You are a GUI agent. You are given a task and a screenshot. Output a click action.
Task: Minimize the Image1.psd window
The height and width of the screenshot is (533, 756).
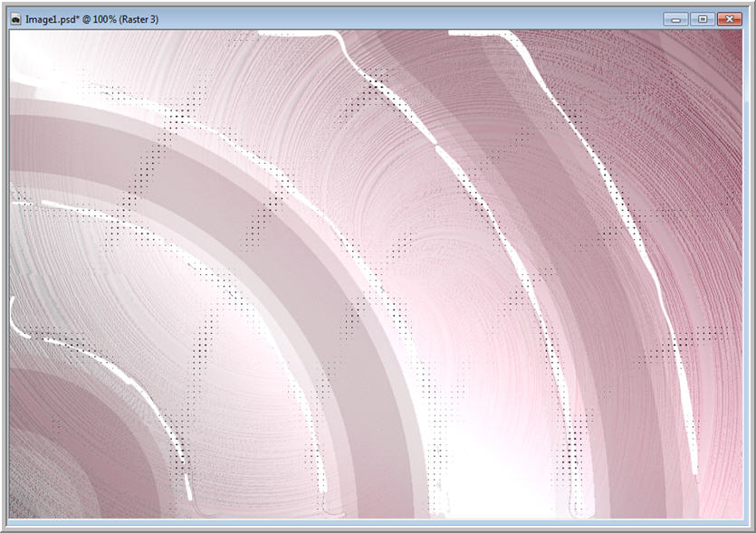(x=676, y=19)
